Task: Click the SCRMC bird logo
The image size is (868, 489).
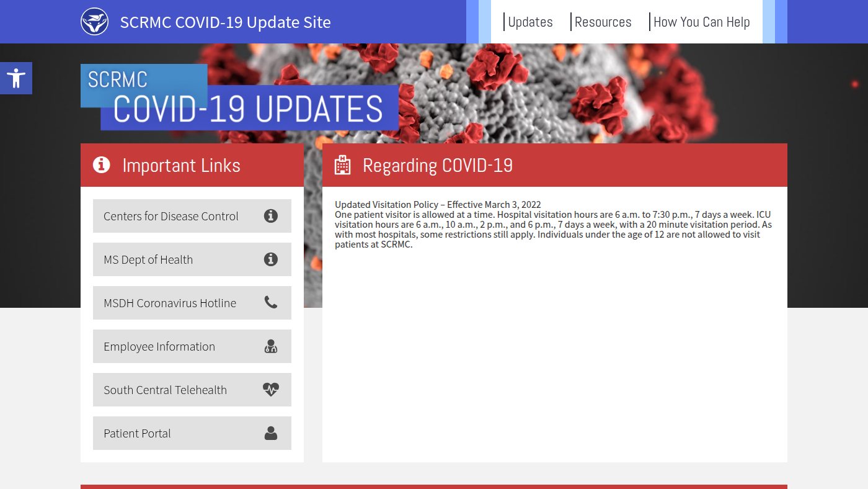Action: (94, 22)
